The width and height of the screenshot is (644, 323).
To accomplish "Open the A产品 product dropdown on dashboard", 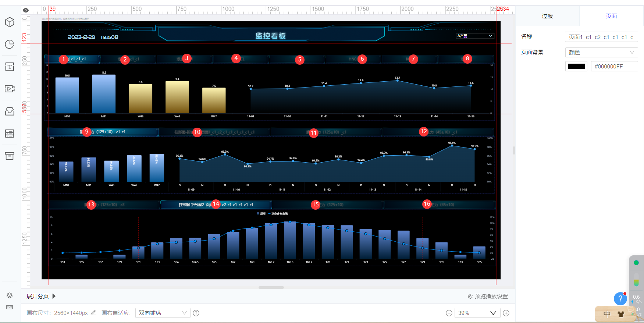I will coord(474,36).
